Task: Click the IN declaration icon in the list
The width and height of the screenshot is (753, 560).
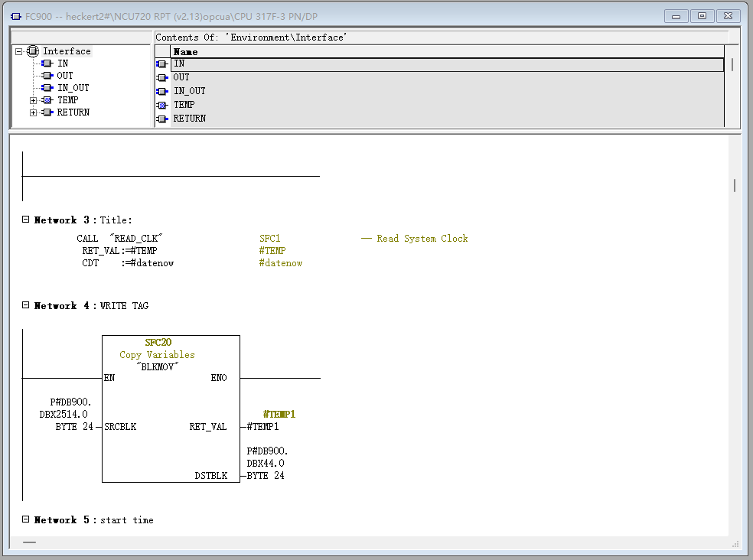Action: [161, 63]
